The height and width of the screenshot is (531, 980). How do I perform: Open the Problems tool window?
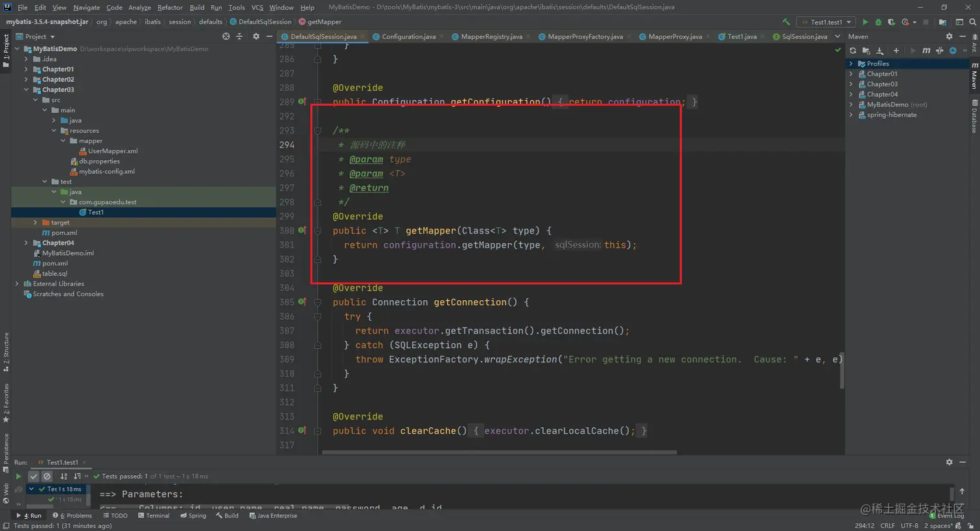(x=72, y=515)
